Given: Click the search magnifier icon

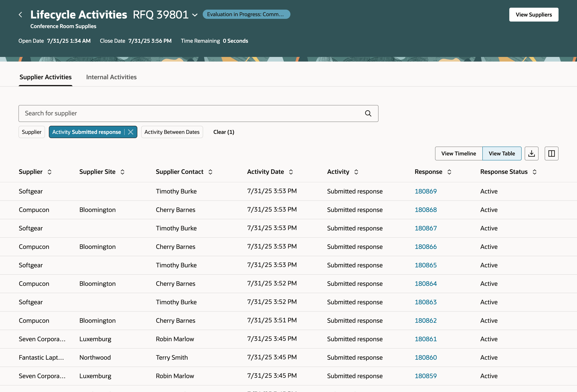Looking at the screenshot, I should 368,113.
